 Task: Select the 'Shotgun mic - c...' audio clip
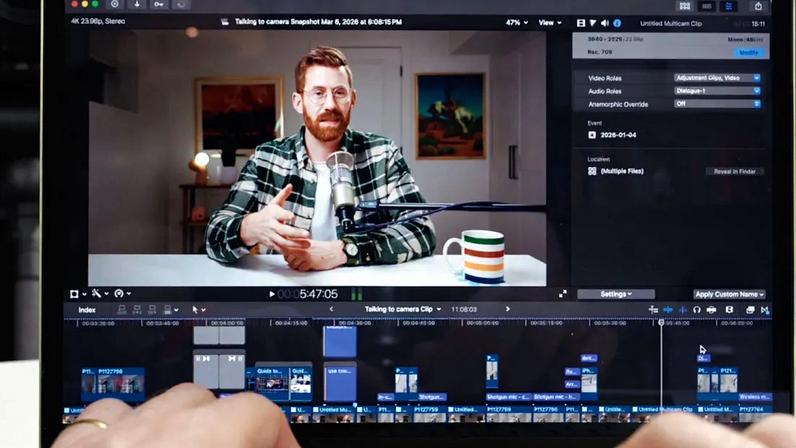click(509, 397)
